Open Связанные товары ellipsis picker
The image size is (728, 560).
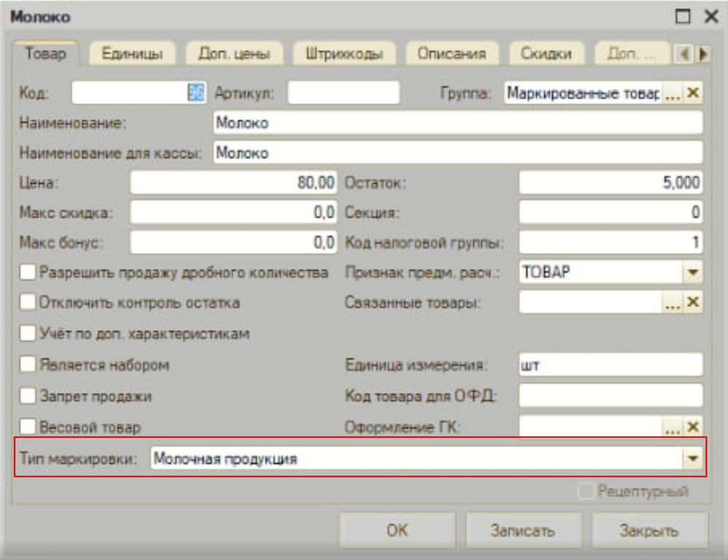[672, 303]
